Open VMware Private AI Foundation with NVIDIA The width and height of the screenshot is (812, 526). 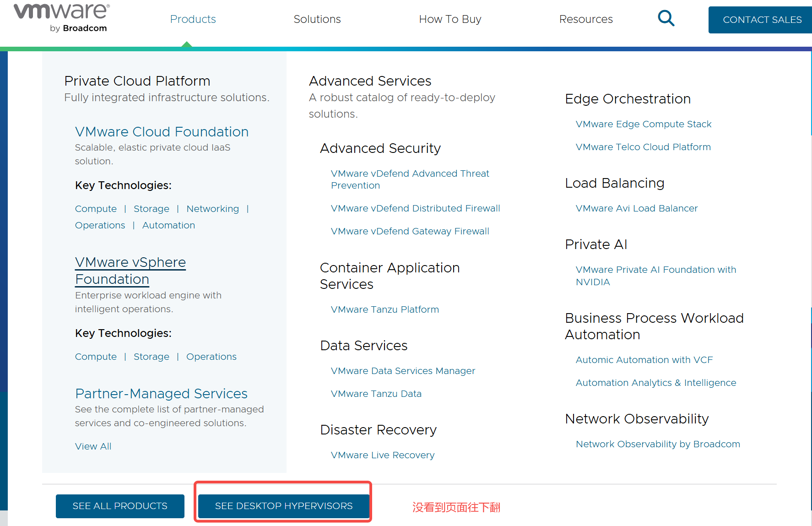click(x=656, y=276)
